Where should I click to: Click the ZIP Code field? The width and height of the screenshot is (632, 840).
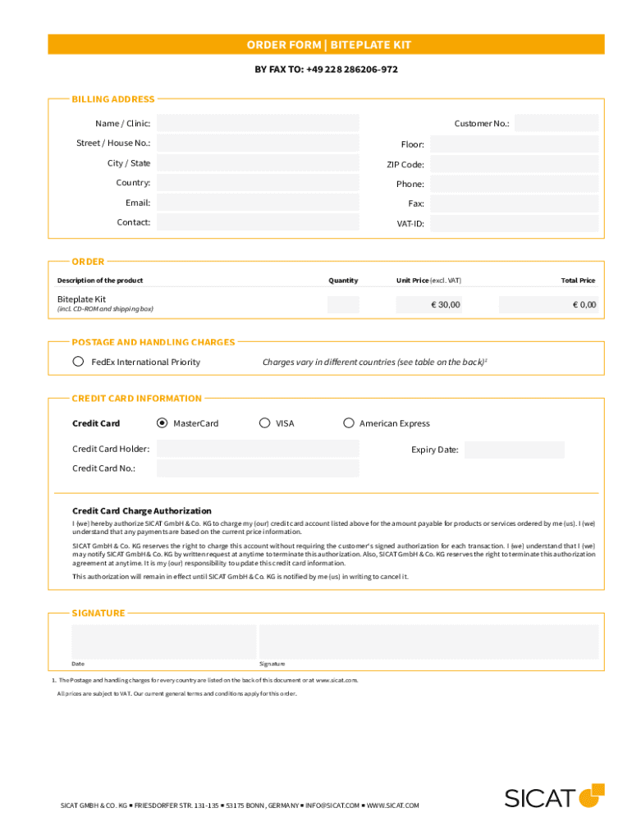pos(514,164)
